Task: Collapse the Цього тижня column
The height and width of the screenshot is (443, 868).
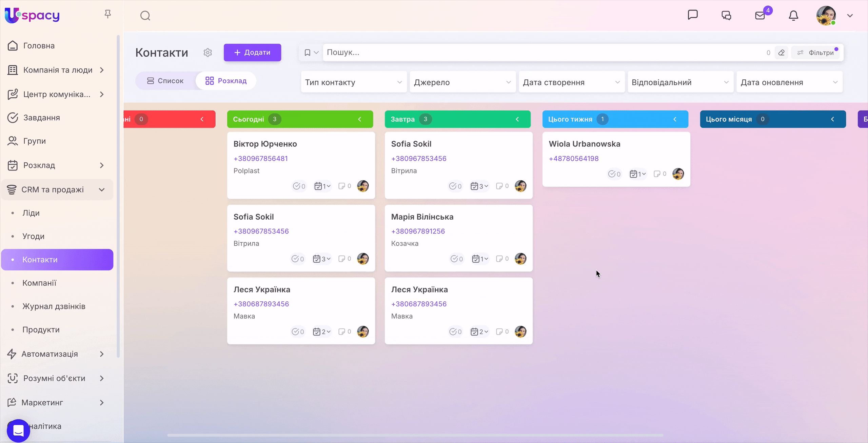Action: point(675,119)
